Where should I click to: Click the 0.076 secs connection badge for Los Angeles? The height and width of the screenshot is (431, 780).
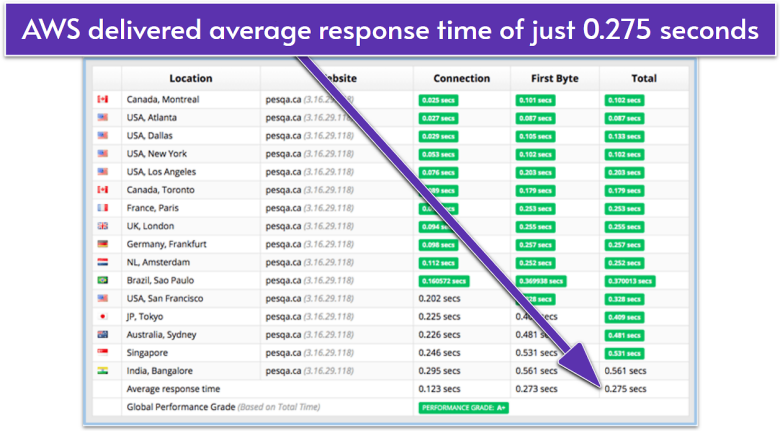point(438,173)
